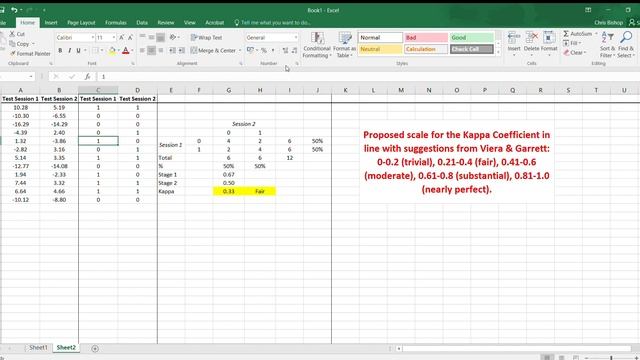Open the Clear eraser dropdown
640x360 pixels.
pyautogui.click(x=575, y=53)
